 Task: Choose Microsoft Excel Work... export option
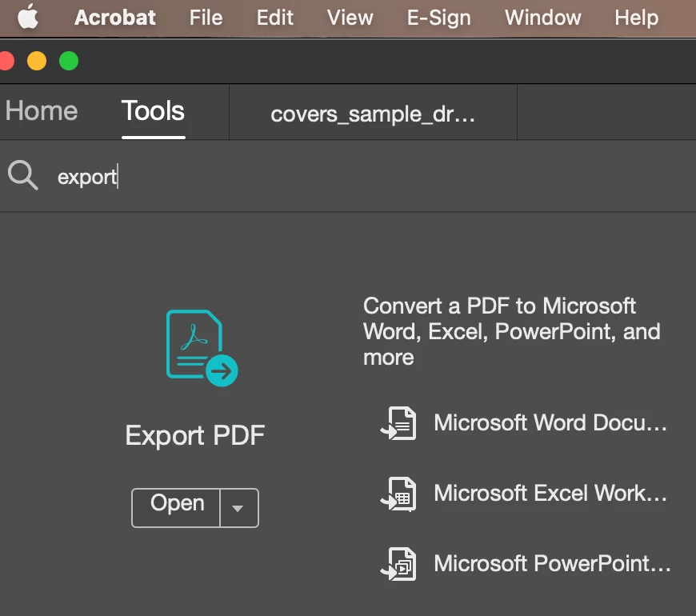[x=550, y=493]
